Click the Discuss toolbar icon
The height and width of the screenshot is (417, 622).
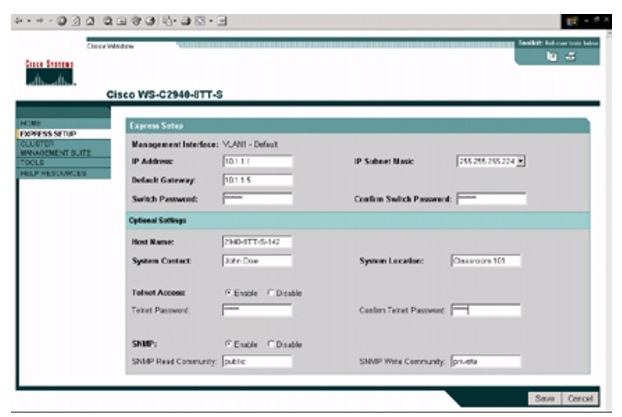point(222,21)
